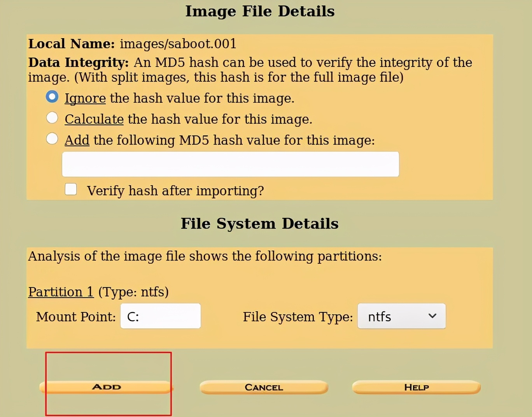Open the File System Type dropdown
532x417 pixels.
401,316
